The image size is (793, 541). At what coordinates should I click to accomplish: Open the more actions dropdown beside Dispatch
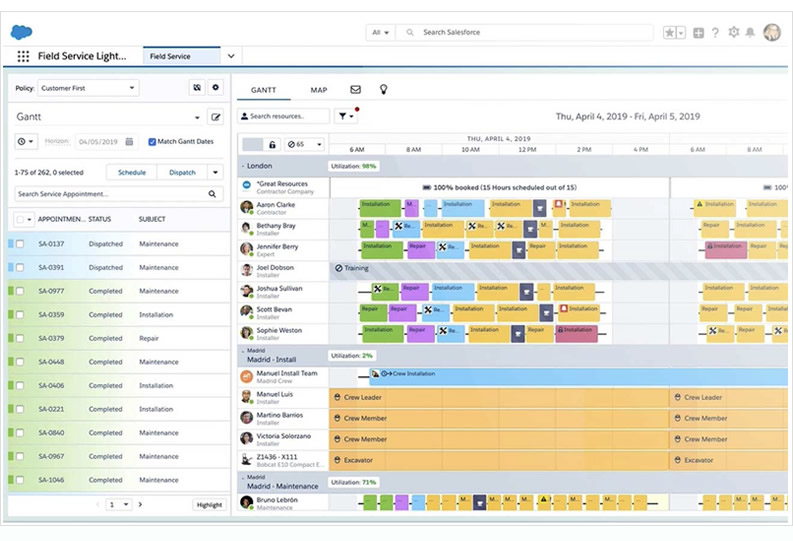pos(215,172)
